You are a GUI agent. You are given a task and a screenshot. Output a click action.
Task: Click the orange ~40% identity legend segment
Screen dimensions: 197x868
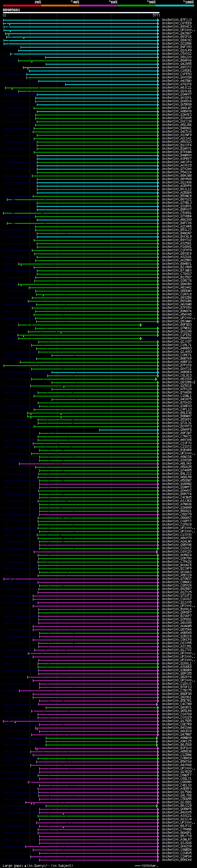(60, 6)
